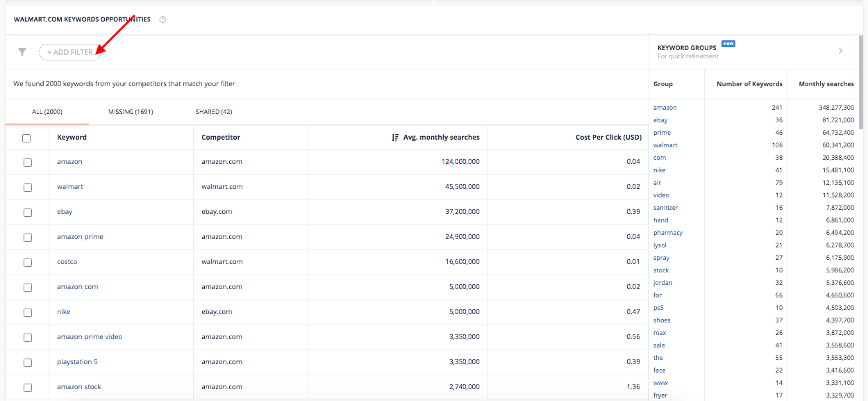
Task: Check the 'nike' keyword row checkbox
Action: (28, 313)
